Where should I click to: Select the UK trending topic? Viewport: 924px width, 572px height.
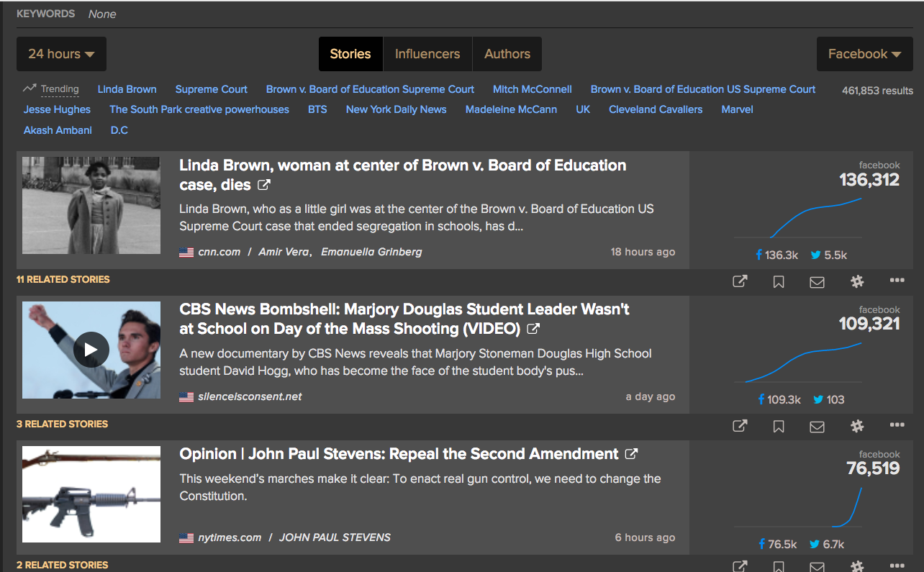point(583,109)
